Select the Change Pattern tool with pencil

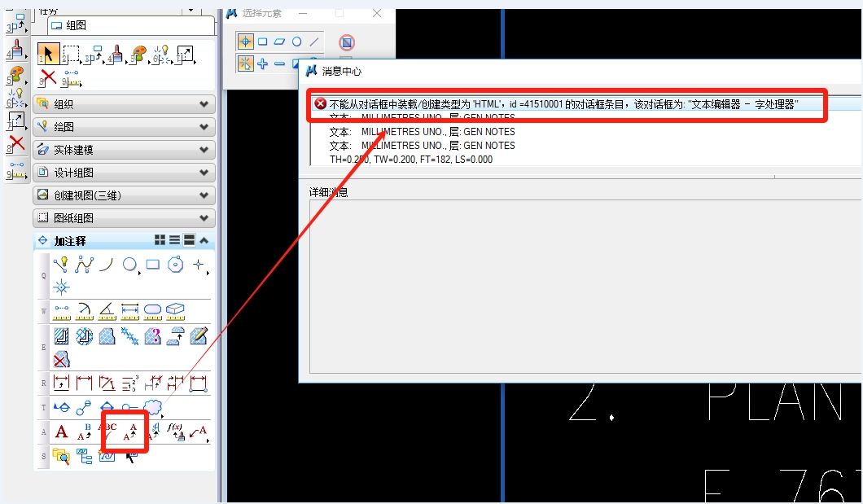tap(198, 335)
